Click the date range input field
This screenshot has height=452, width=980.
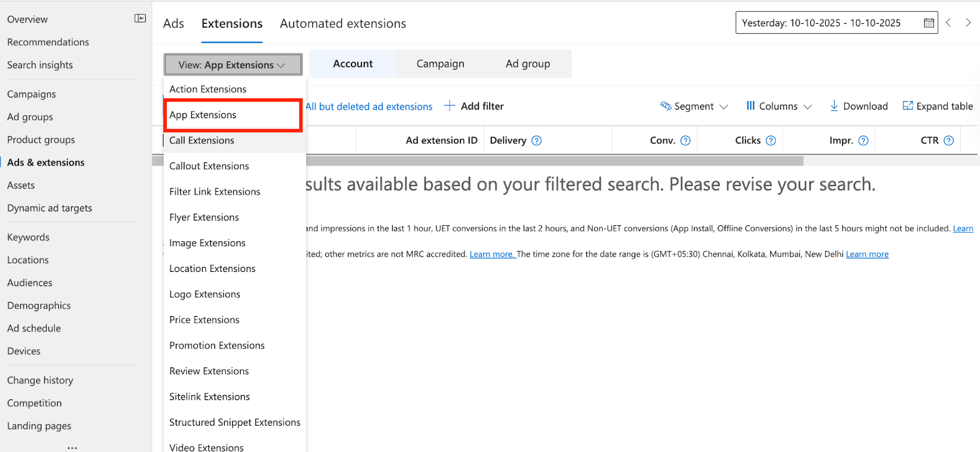coord(827,23)
